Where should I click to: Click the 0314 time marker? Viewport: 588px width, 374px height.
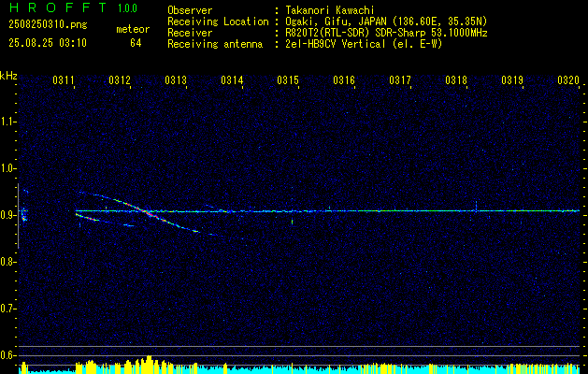coord(232,79)
